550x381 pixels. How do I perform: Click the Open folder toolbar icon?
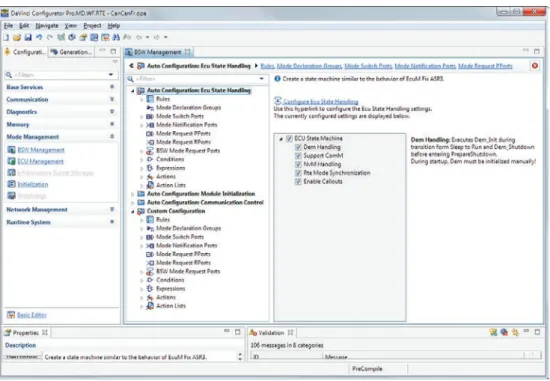coord(17,37)
